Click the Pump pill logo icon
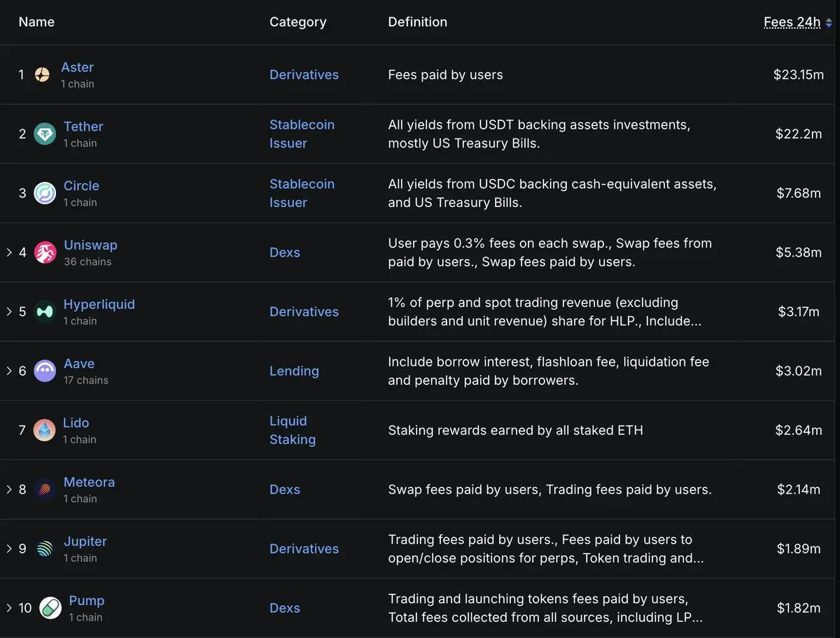Image resolution: width=840 pixels, height=638 pixels. pyautogui.click(x=50, y=608)
